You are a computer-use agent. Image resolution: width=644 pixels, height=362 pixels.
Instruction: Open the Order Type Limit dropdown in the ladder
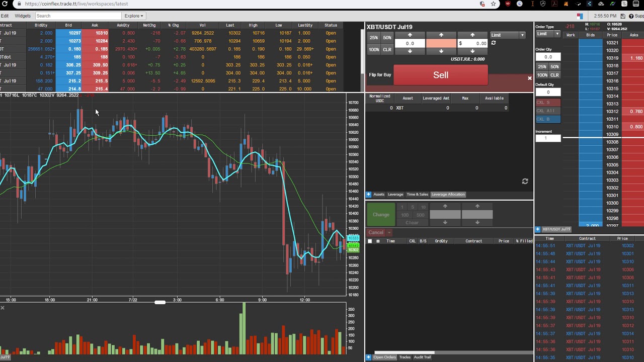click(548, 34)
